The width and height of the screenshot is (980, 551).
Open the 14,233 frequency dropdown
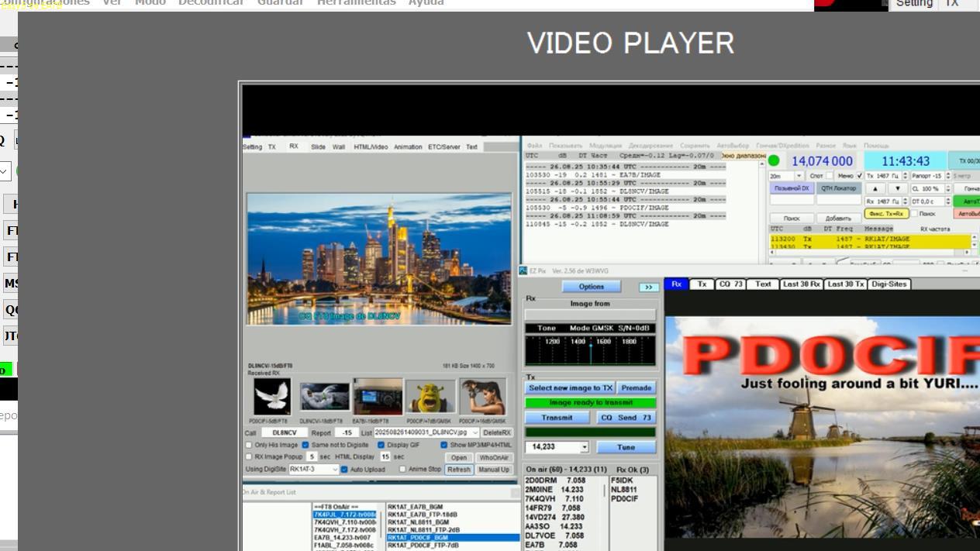pos(584,447)
